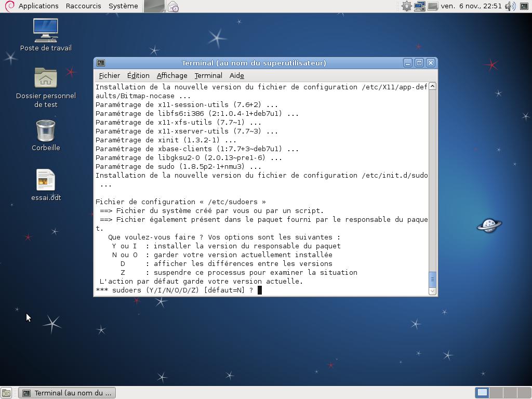Open the Dossier personnel de test folder
This screenshot has width=532, height=399.
[46, 78]
